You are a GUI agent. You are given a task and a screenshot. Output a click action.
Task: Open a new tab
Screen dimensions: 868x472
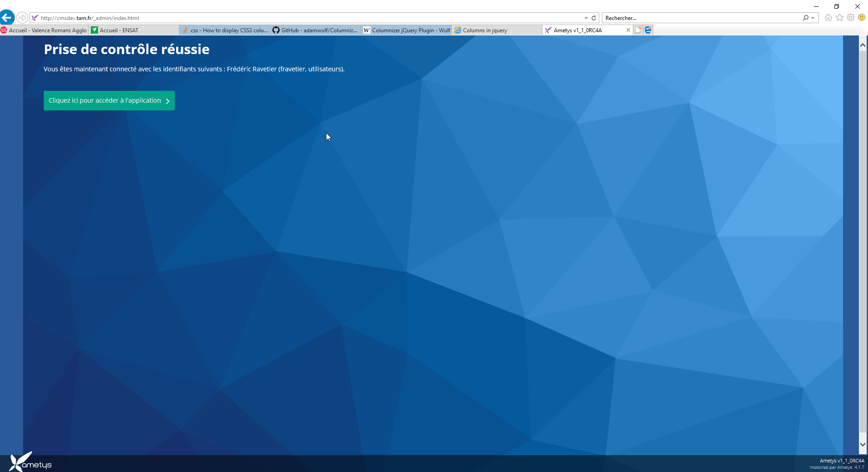(x=638, y=30)
